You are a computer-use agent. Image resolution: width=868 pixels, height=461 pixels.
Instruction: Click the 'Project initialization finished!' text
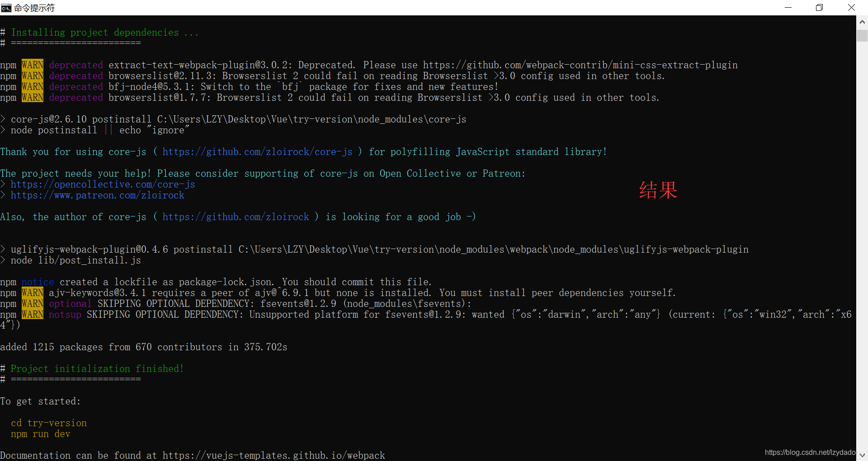coord(97,369)
